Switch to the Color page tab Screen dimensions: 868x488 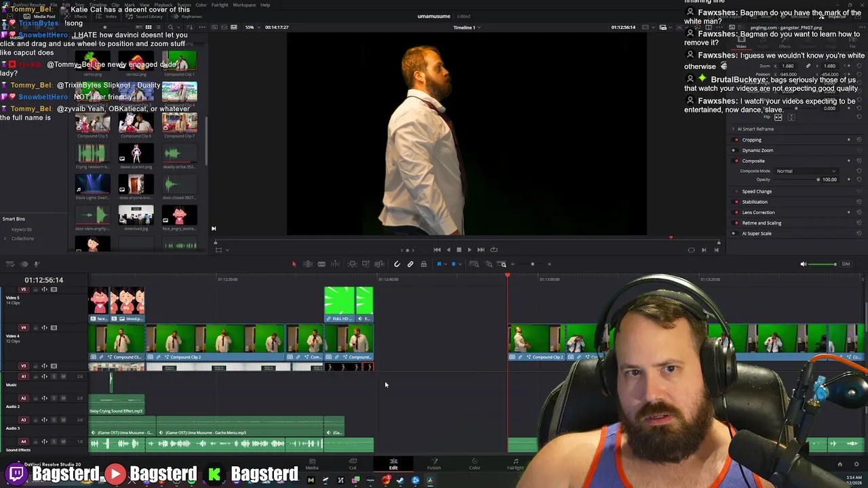[475, 464]
